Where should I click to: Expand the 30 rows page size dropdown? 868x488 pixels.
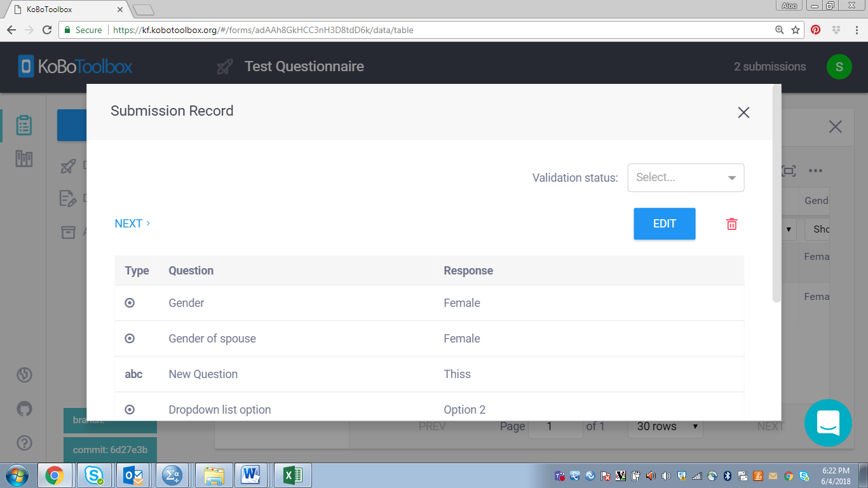click(x=667, y=426)
